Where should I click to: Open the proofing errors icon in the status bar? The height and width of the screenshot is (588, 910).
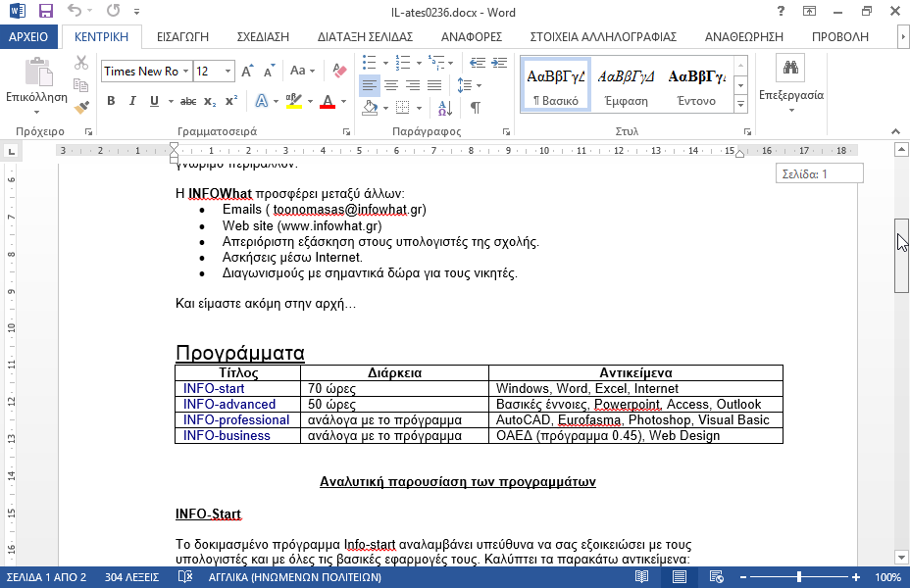tap(184, 577)
